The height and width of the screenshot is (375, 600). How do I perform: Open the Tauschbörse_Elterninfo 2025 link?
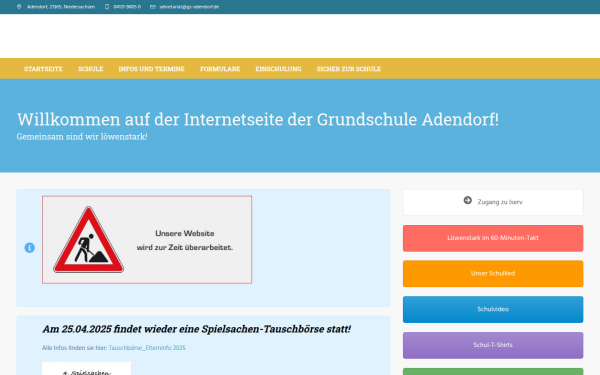tap(147, 348)
